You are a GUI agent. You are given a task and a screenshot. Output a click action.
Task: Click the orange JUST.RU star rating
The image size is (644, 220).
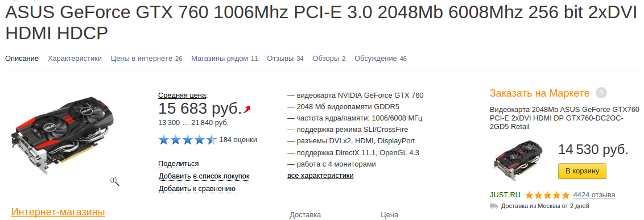tap(547, 195)
